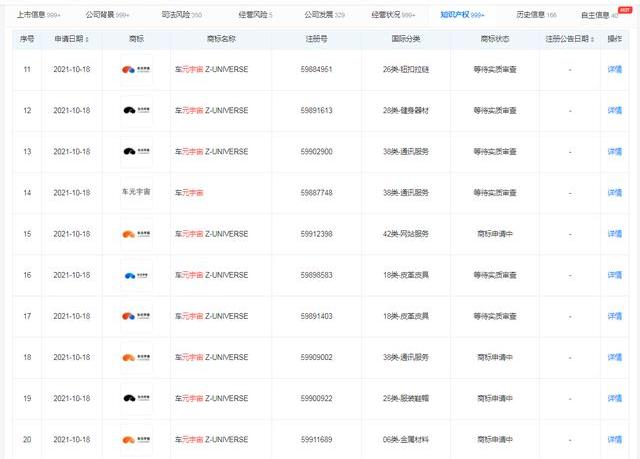640x459 pixels.
Task: Open row 15 orange trademark logo image
Action: coord(136,234)
